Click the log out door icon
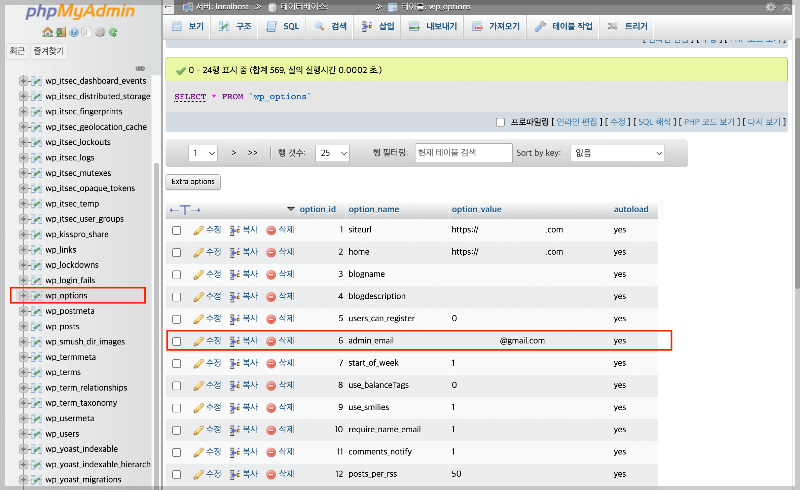The image size is (800, 490). tap(61, 32)
